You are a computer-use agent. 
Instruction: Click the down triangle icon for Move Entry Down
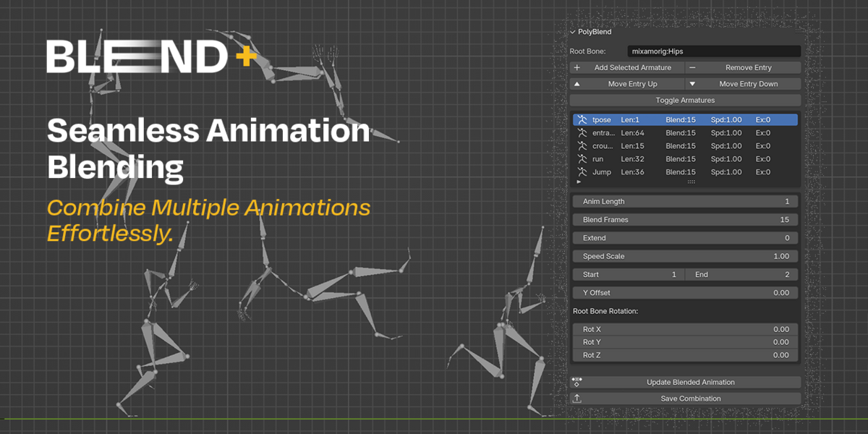click(x=692, y=84)
